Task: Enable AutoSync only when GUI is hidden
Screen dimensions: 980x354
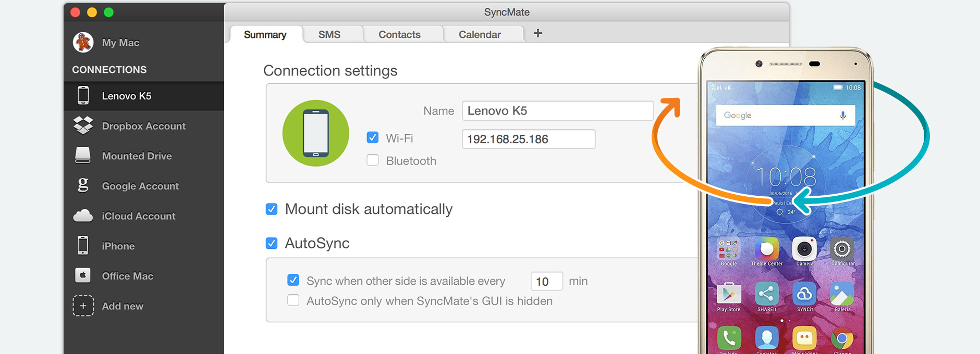Action: coord(293,300)
